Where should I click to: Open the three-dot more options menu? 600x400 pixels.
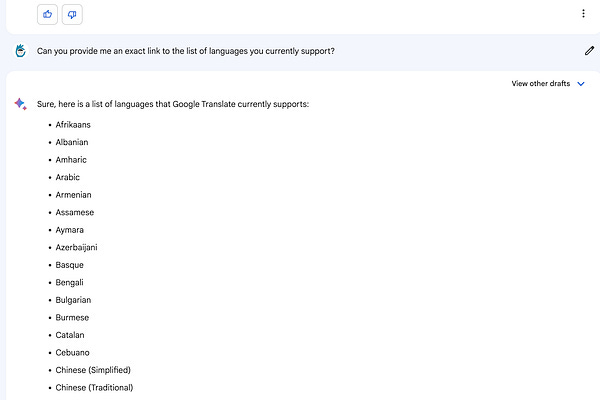tap(583, 14)
